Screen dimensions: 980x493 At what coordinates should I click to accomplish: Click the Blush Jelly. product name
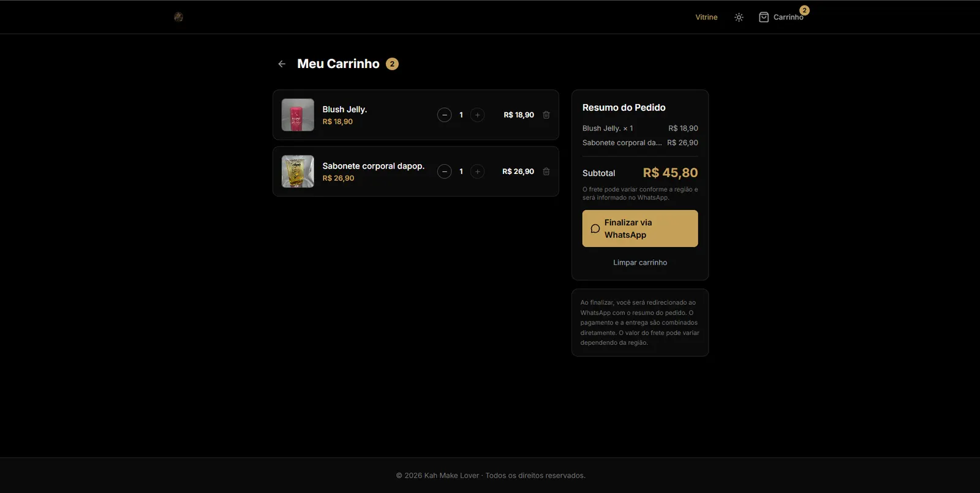click(345, 110)
